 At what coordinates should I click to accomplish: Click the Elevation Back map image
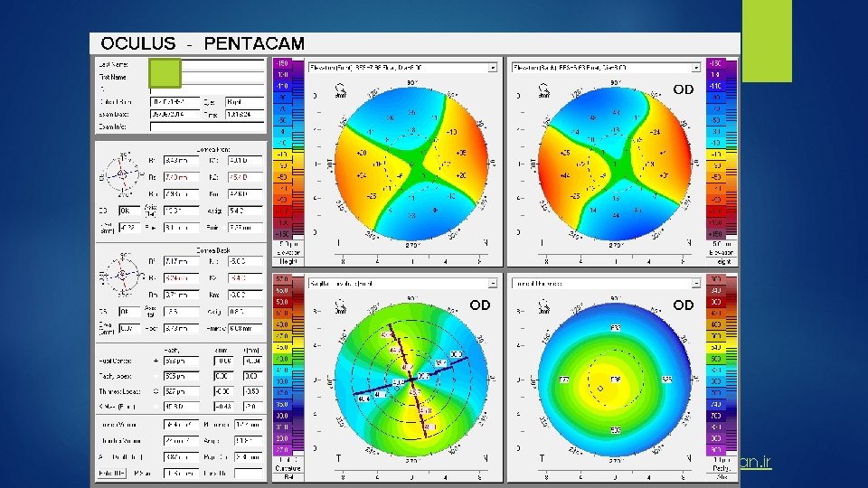pyautogui.click(x=615, y=164)
